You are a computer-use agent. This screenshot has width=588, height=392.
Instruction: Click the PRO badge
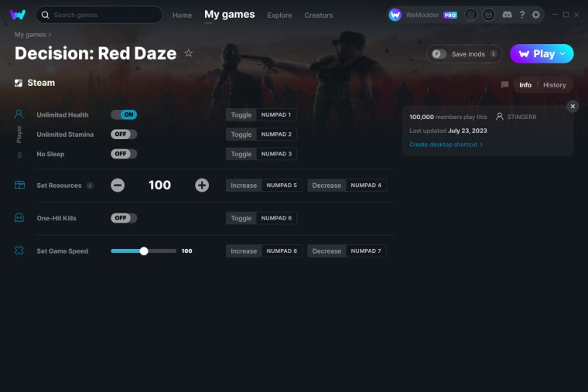450,15
